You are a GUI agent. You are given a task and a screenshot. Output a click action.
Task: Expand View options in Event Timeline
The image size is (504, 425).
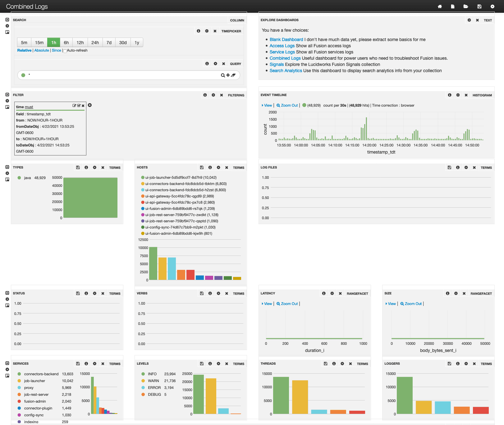tap(267, 105)
